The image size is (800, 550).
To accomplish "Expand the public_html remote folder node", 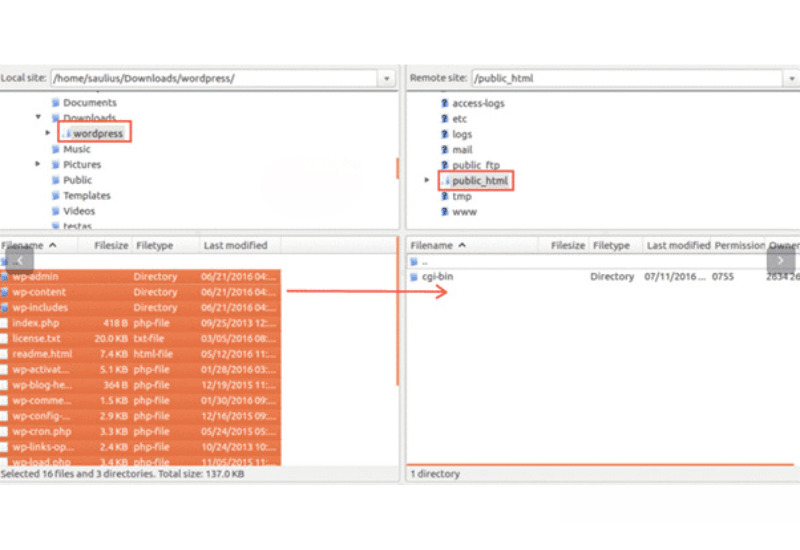I will (427, 180).
